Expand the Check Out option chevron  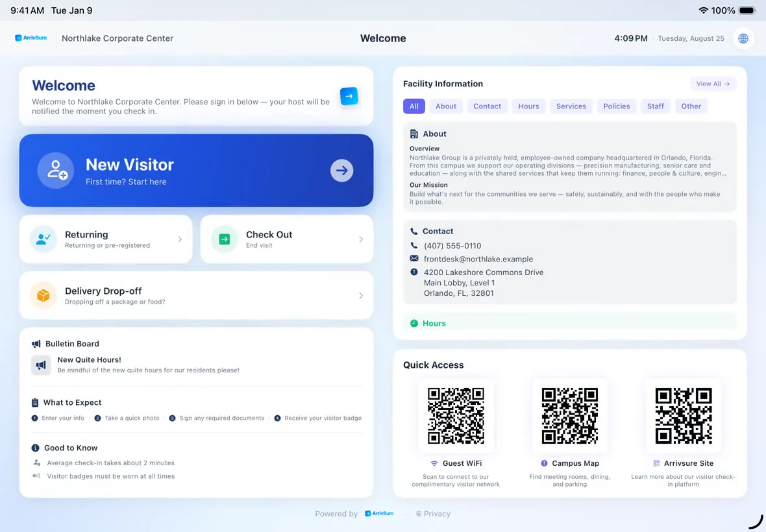click(x=361, y=239)
